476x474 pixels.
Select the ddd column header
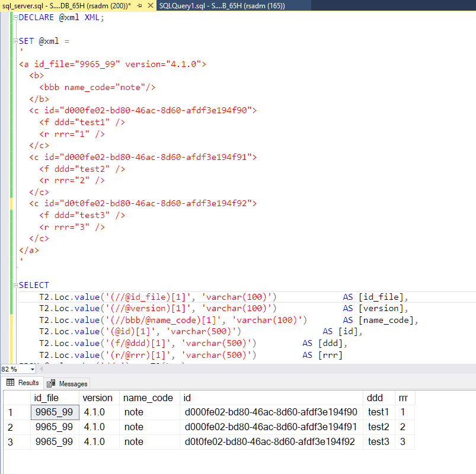tap(379, 398)
